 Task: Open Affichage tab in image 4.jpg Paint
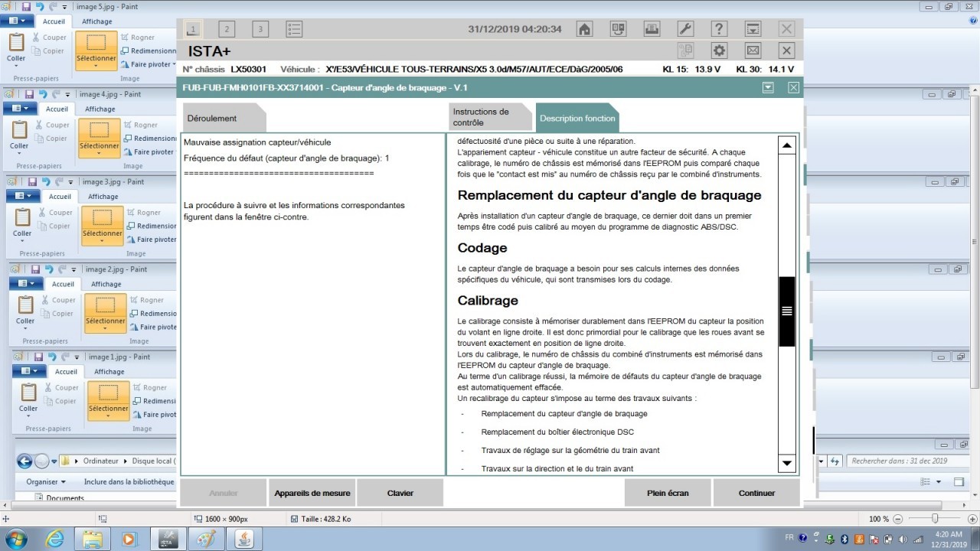[x=100, y=109]
